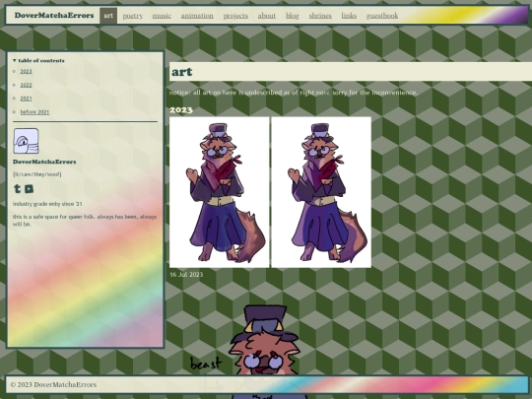Click the DoverMatchaErrors avatar image
Viewport: 532px width, 399px height.
pos(26,141)
